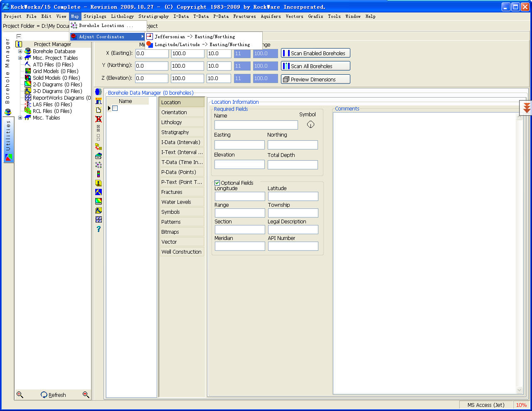Click the zoom in magnifier icon

(20, 395)
